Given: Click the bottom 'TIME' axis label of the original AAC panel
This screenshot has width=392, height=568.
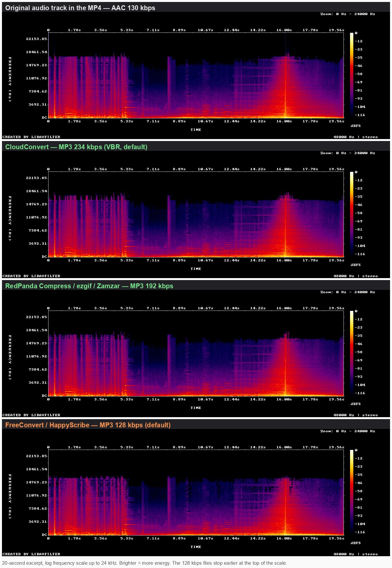Looking at the screenshot, I should pyautogui.click(x=196, y=130).
